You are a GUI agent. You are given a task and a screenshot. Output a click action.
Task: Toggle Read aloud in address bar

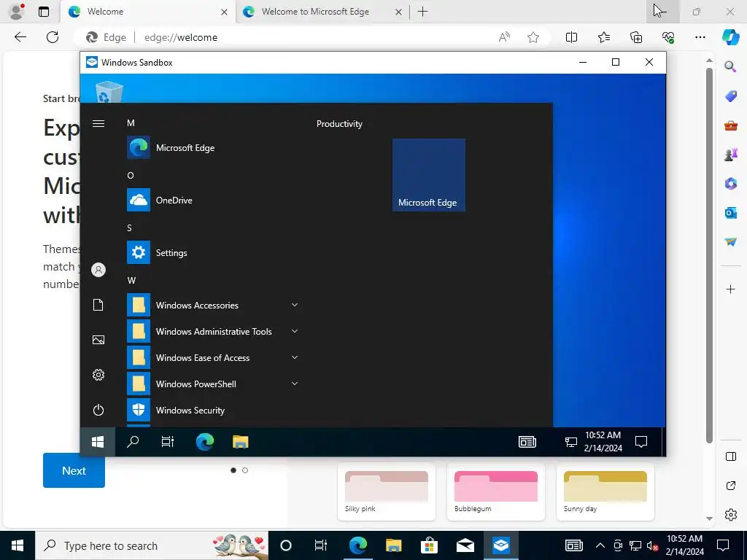tap(504, 38)
